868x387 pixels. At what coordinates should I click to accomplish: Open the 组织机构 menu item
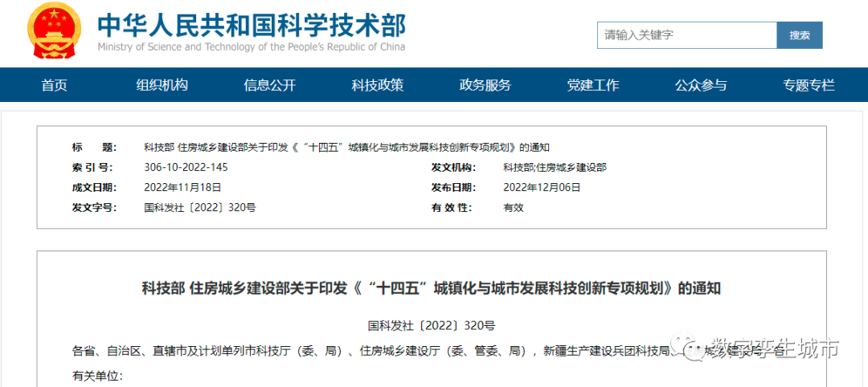(162, 85)
